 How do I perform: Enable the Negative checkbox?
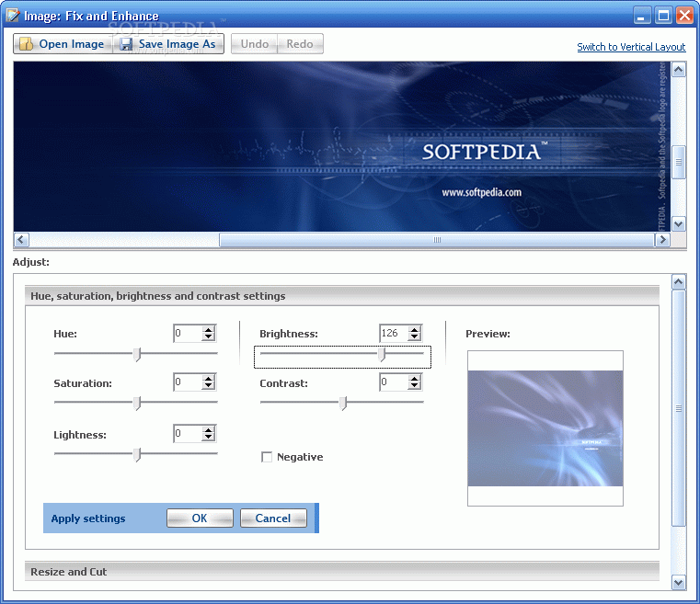point(267,457)
